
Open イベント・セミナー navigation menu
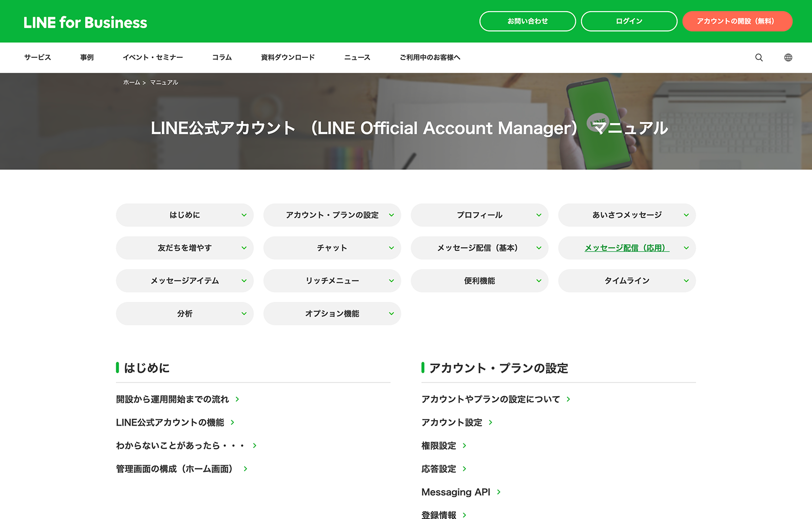tap(153, 57)
